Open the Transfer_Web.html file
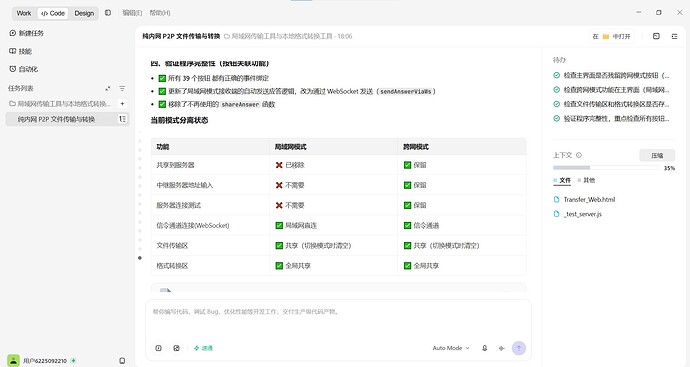This screenshot has height=367, width=690. click(589, 199)
